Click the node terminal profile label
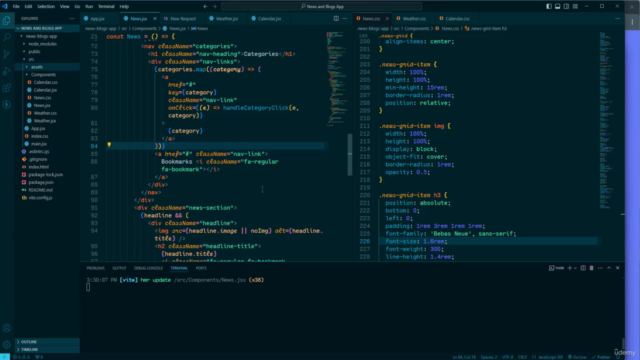This screenshot has height=360, width=640. (x=557, y=268)
